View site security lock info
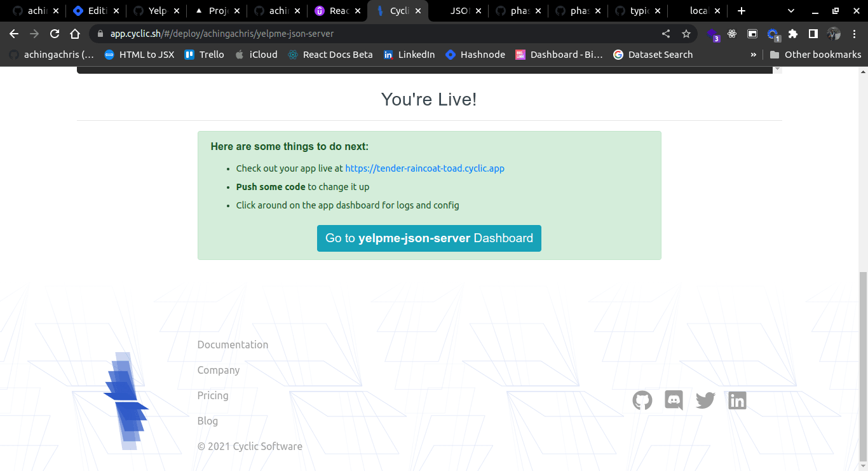The image size is (868, 471). click(100, 34)
